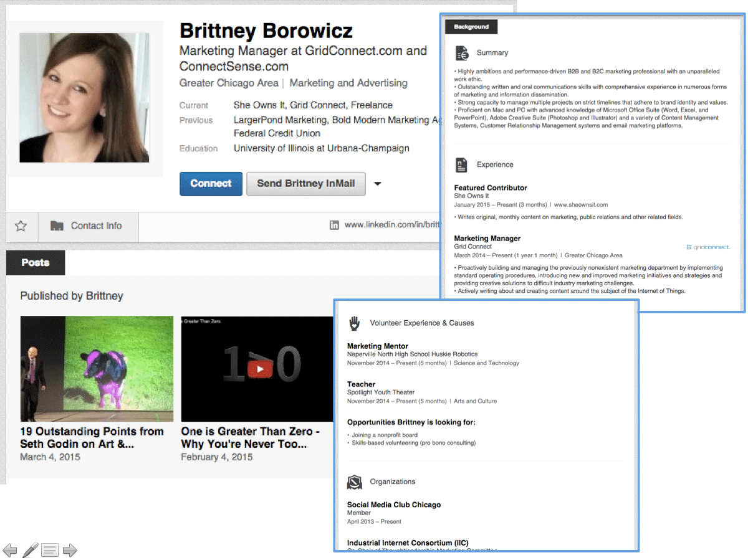Viewport: 748px width, 560px height.
Task: Click the star bookmark icon
Action: tap(21, 226)
